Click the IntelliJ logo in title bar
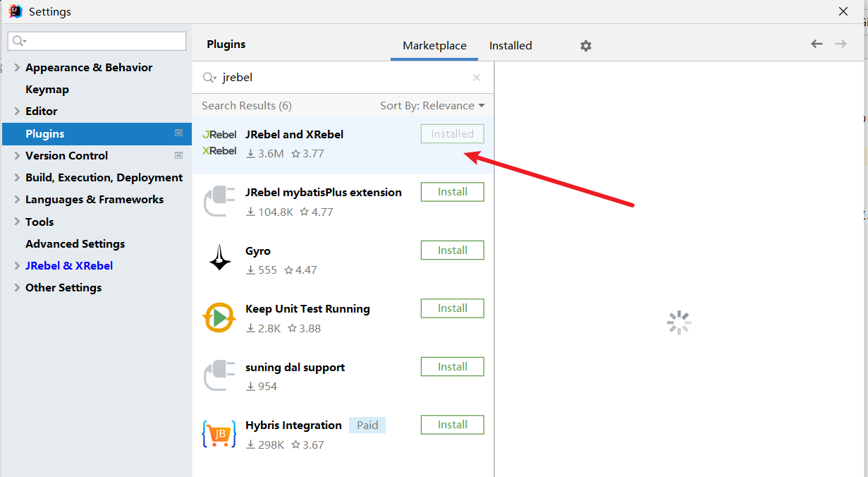 click(x=16, y=11)
